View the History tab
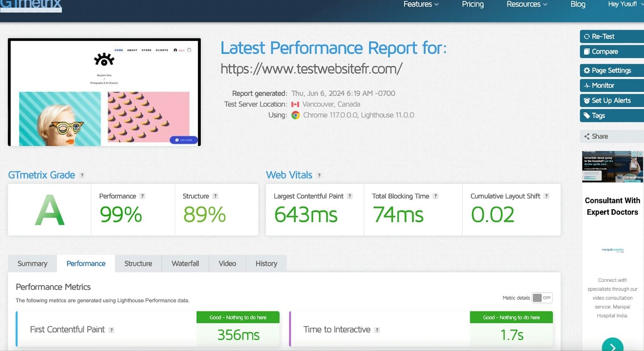Image resolution: width=644 pixels, height=351 pixels. pos(266,263)
